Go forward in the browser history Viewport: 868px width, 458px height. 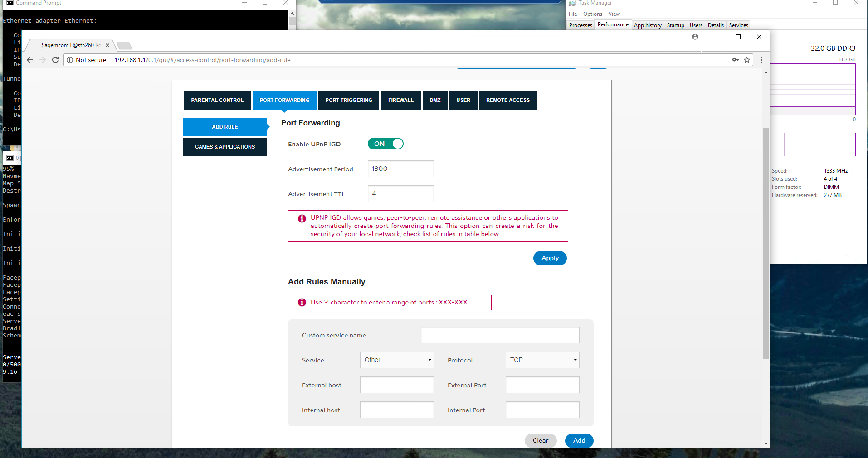point(43,60)
